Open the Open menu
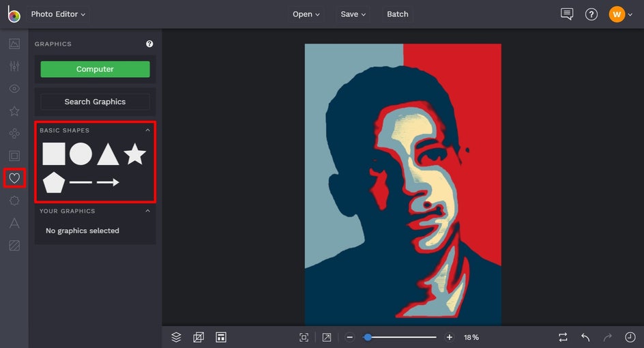 pos(306,14)
